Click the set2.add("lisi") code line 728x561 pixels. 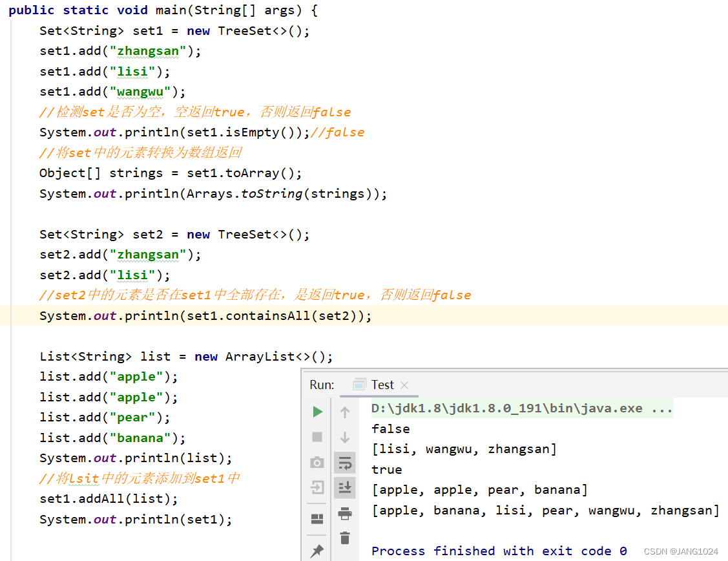(105, 275)
